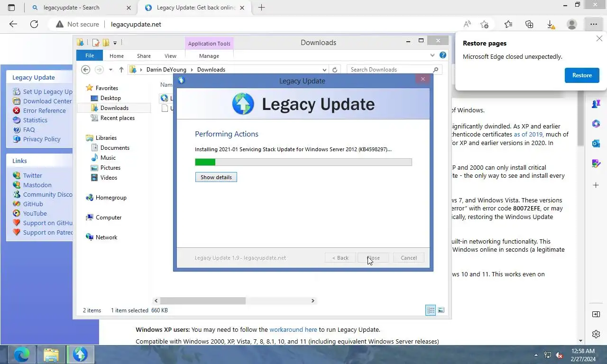Click Edge tab actions menu icon
The image size is (607, 364).
coord(11,8)
